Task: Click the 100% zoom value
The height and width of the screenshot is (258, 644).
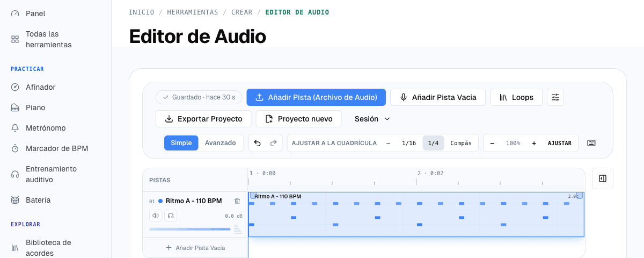Action: 513,143
